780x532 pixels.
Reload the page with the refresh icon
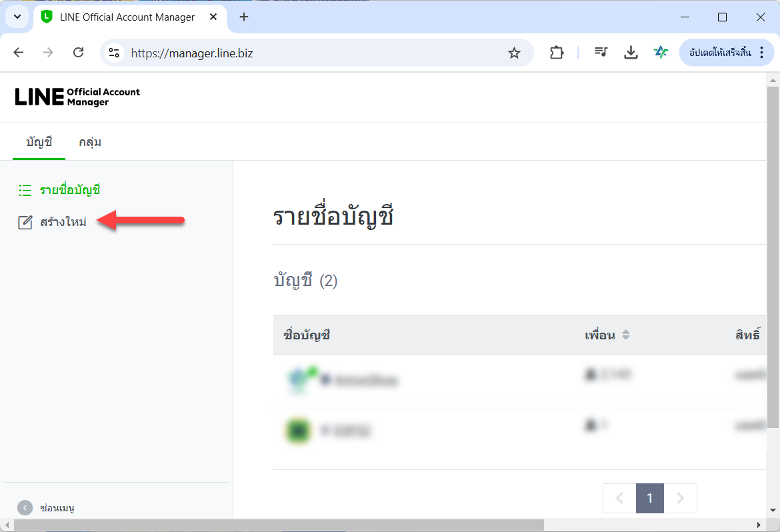(x=78, y=52)
